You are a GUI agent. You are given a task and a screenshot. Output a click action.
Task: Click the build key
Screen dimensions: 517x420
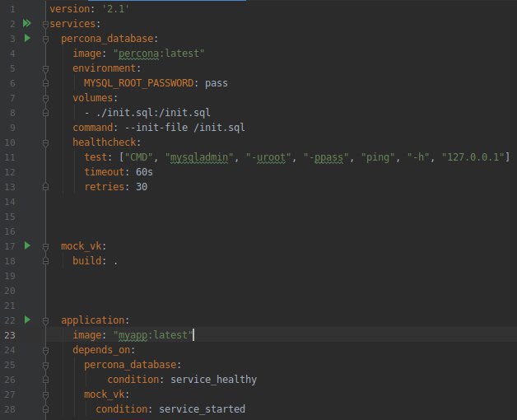[87, 260]
